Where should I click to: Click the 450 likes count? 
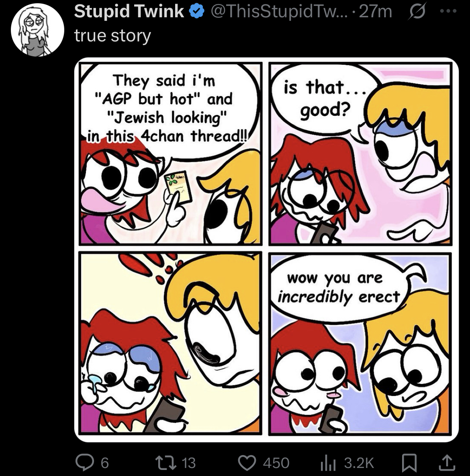point(276,463)
